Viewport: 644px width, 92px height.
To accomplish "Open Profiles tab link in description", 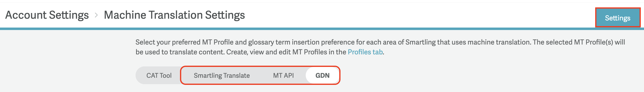I will point(365,52).
